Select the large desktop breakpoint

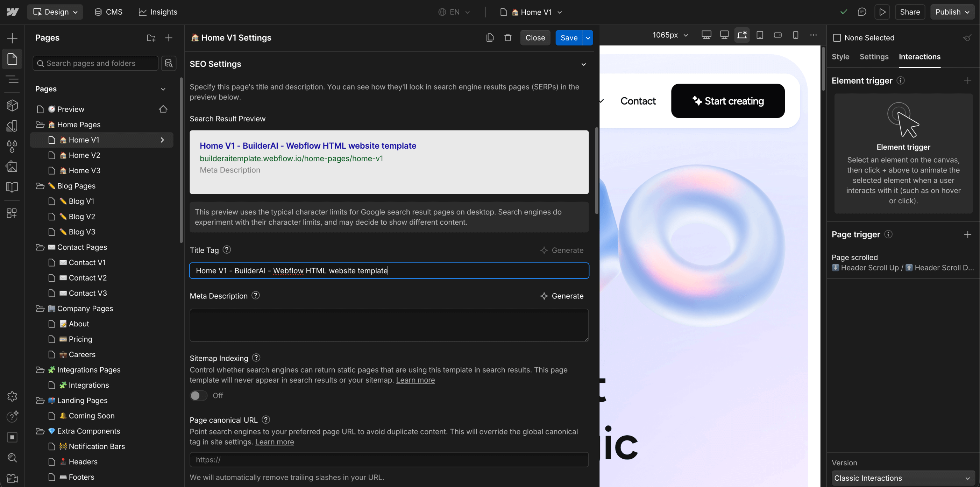[706, 35]
